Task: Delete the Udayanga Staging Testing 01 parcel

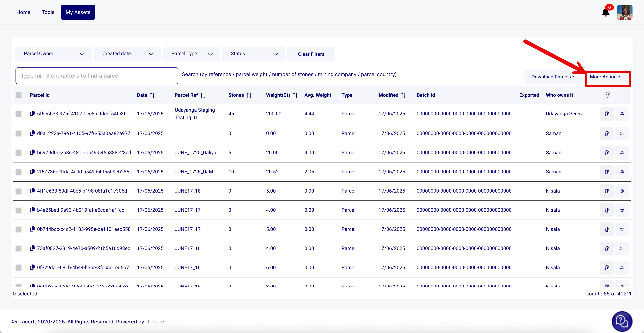Action: pos(607,114)
